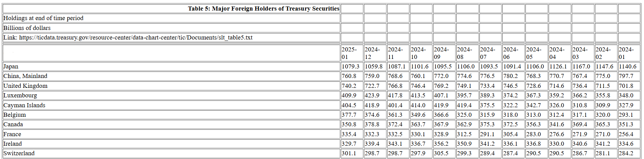644x159 pixels.
Task: Click the Cayman Islands row label
Action: [24, 105]
